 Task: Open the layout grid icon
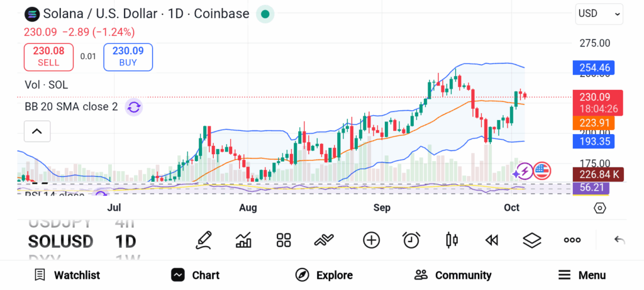[284, 240]
